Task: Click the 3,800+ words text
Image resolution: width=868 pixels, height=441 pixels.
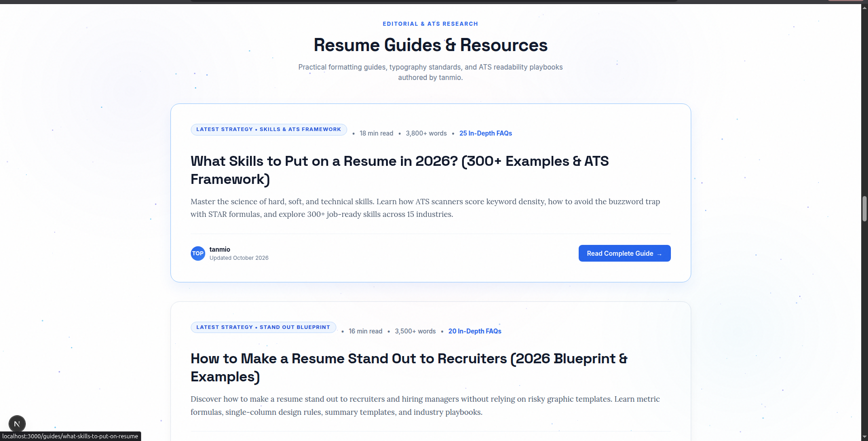Action: (426, 133)
